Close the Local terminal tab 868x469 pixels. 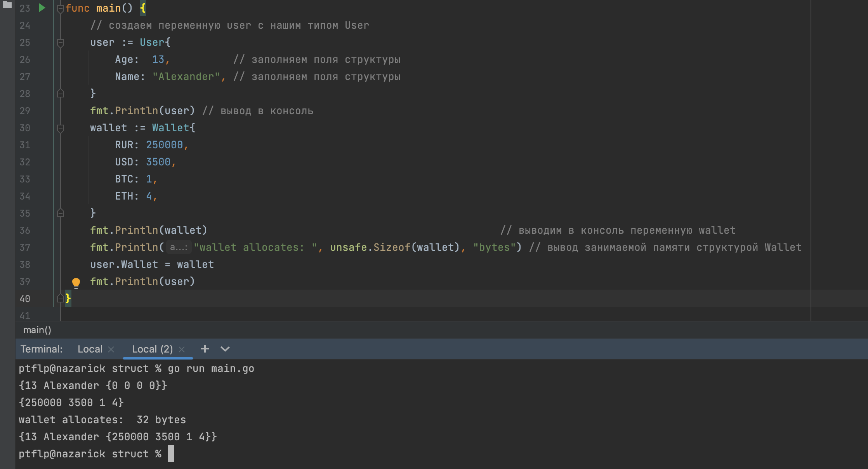click(111, 349)
